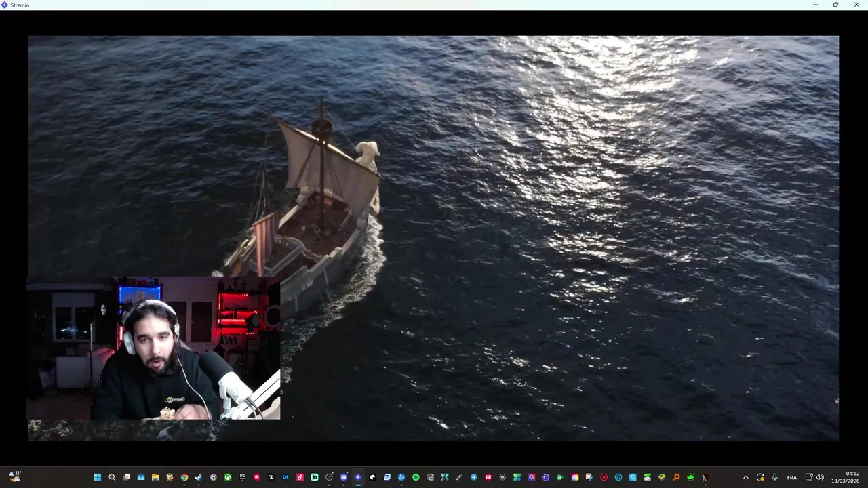Image resolution: width=868 pixels, height=488 pixels.
Task: Launch Epic Games Launcher icon
Action: tap(242, 477)
